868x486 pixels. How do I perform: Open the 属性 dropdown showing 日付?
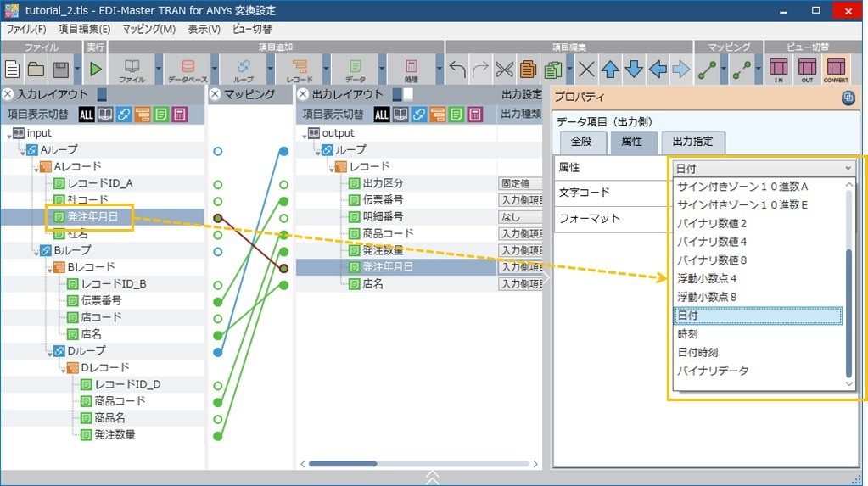pos(763,168)
